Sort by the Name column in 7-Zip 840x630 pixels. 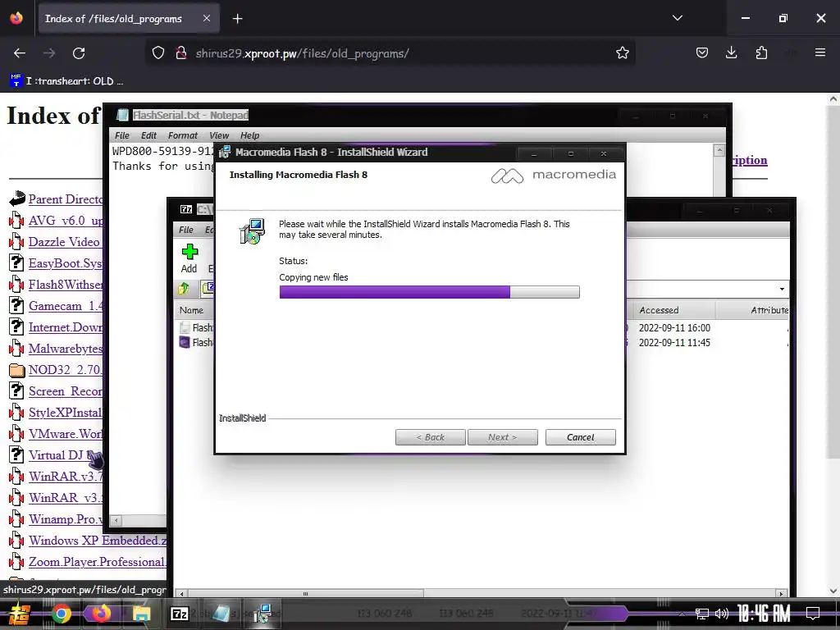191,310
